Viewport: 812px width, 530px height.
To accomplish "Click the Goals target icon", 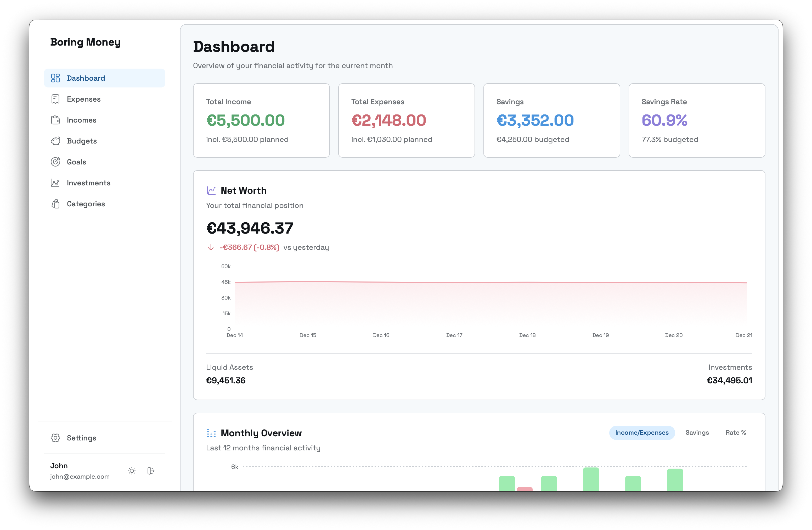I will pyautogui.click(x=55, y=162).
